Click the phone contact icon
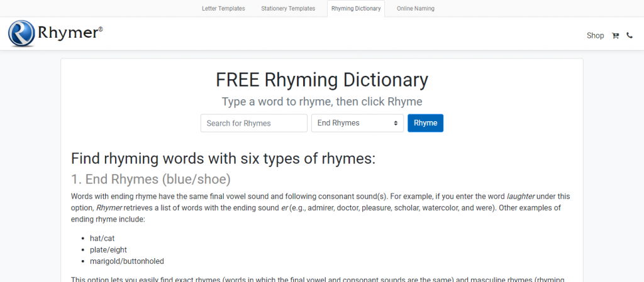This screenshot has height=282, width=644. click(x=629, y=36)
